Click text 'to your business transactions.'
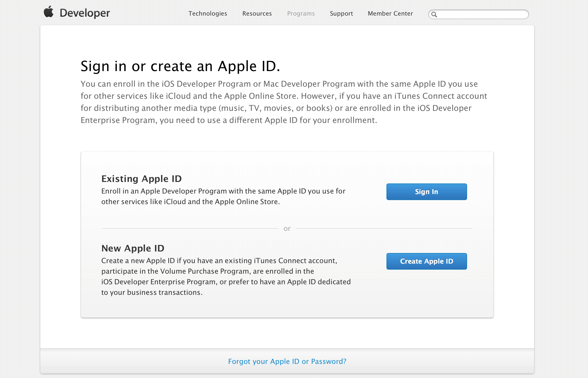The image size is (588, 378). [x=152, y=292]
